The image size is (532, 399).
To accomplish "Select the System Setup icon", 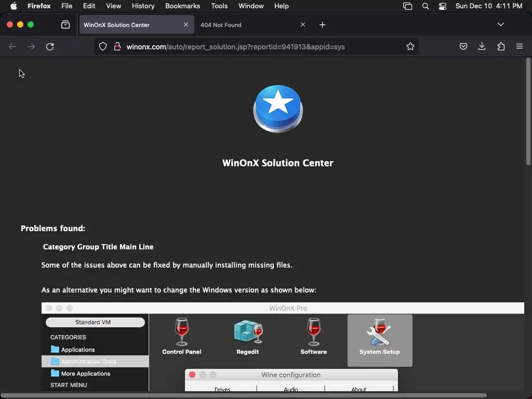I will [x=380, y=340].
